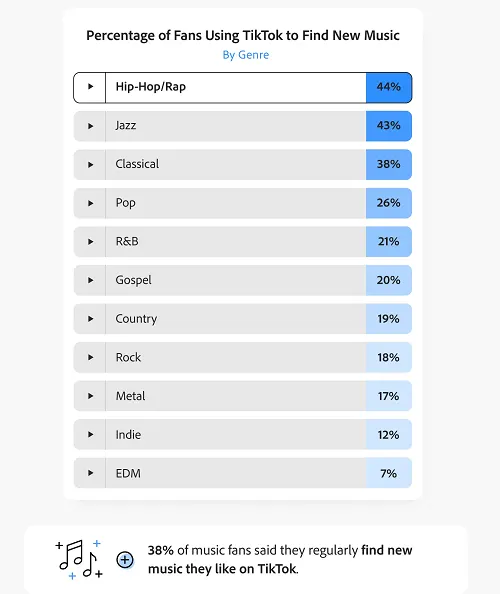The height and width of the screenshot is (594, 500).
Task: Click the 44% blue percentage block
Action: point(389,88)
